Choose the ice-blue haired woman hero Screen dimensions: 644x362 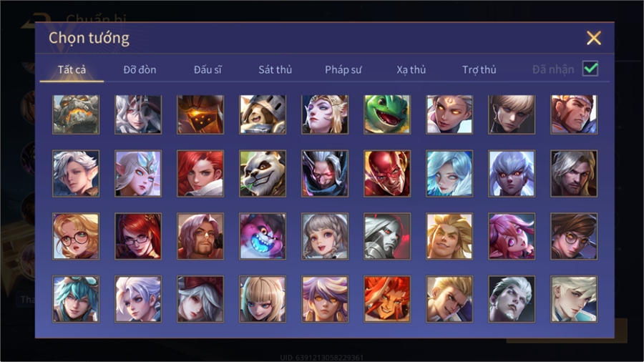(x=449, y=173)
